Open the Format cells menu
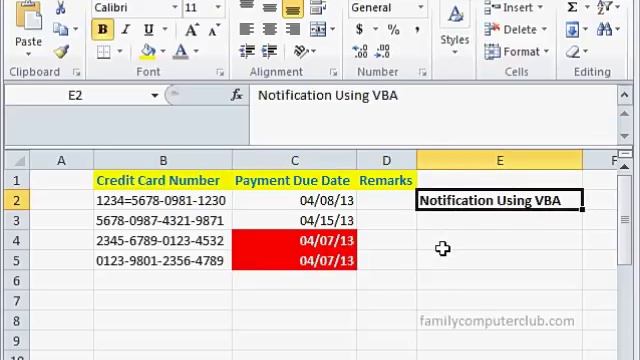The width and height of the screenshot is (640, 360). coord(517,51)
